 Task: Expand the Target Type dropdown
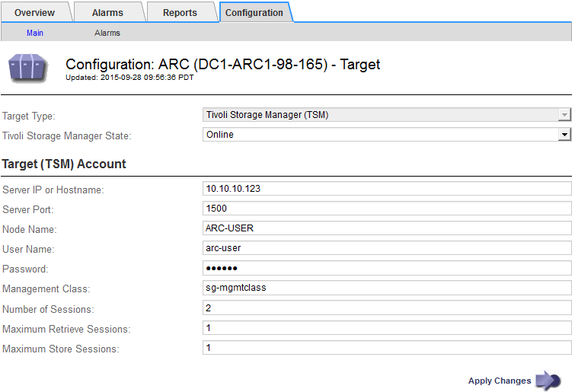[387, 115]
